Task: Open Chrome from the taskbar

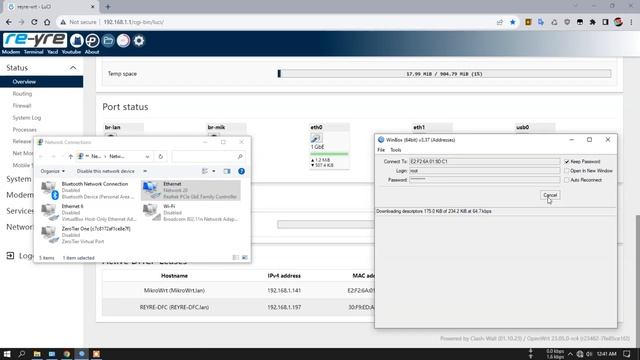Action: click(67, 354)
